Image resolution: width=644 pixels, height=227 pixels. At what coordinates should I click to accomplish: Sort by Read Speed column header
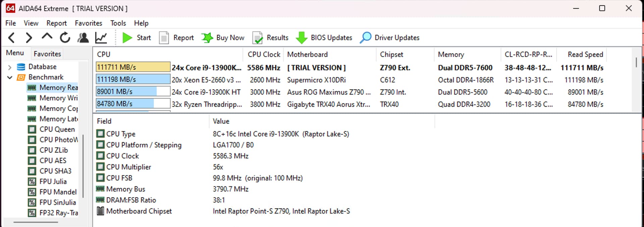(585, 54)
